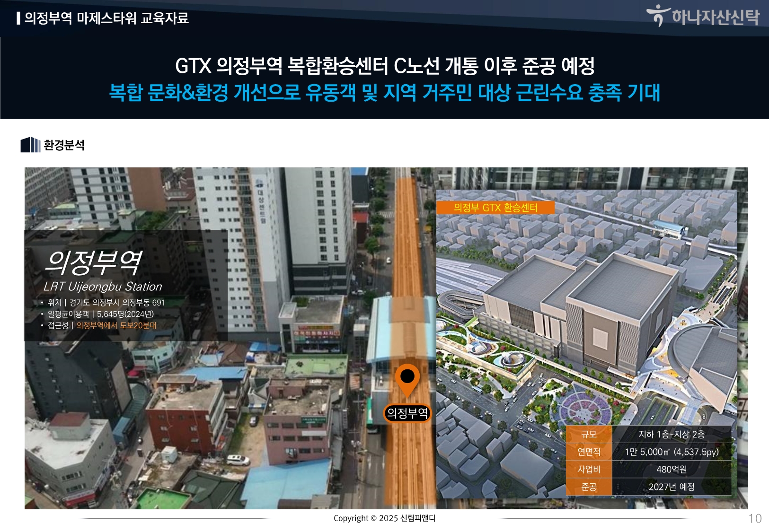Select the LRT Uijeongbu Station text
769x532 pixels.
(103, 287)
